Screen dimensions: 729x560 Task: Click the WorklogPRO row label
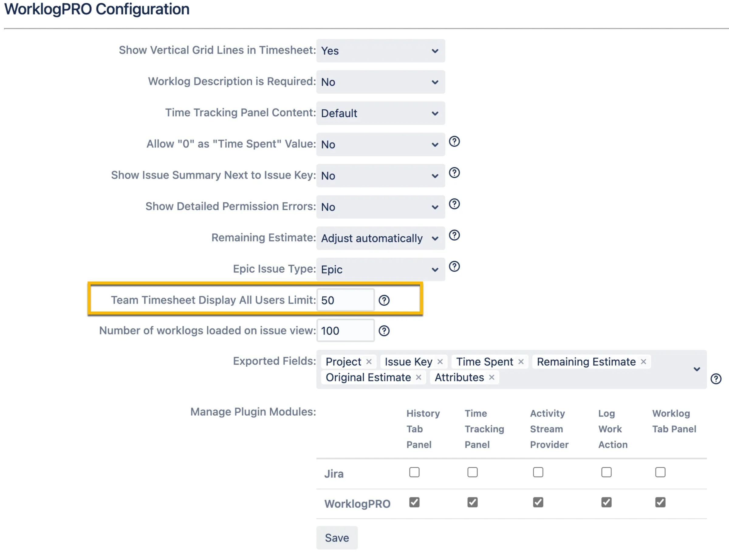357,504
